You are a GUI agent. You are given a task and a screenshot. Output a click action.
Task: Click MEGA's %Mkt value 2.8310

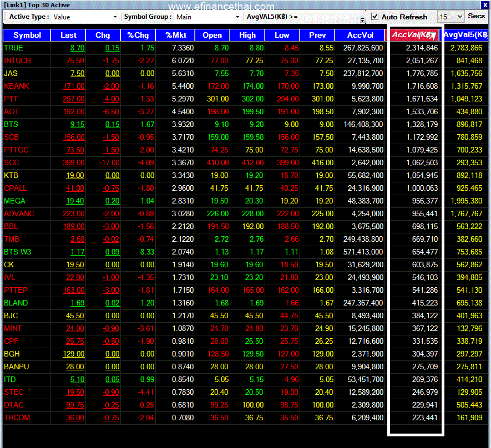coord(183,201)
